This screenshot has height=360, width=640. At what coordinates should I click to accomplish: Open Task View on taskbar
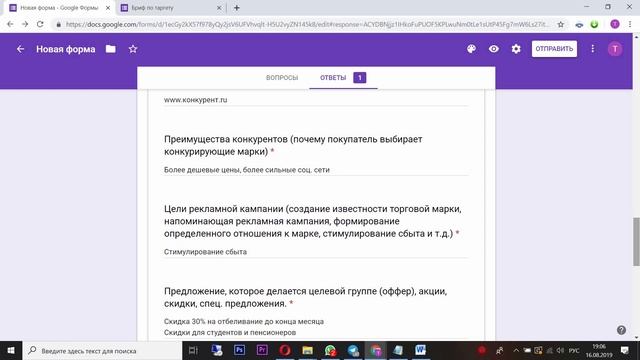(x=193, y=351)
